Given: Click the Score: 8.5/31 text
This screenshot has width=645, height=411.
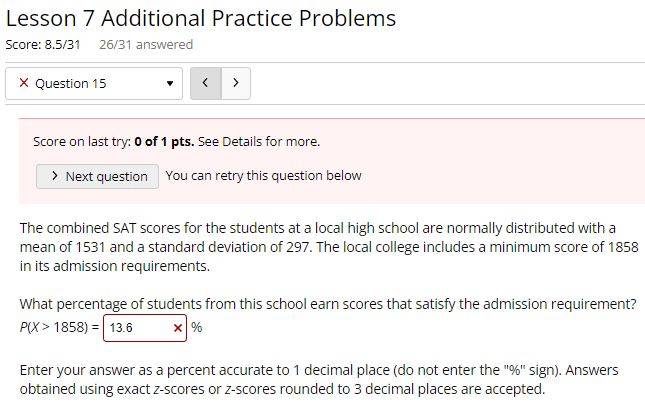Looking at the screenshot, I should (x=43, y=44).
